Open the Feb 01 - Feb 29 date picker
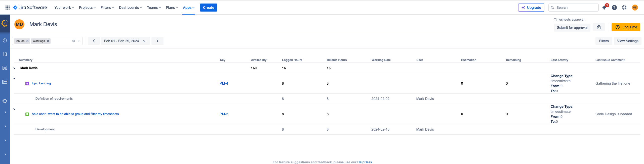Screen dimensions: 644x164 [125, 41]
